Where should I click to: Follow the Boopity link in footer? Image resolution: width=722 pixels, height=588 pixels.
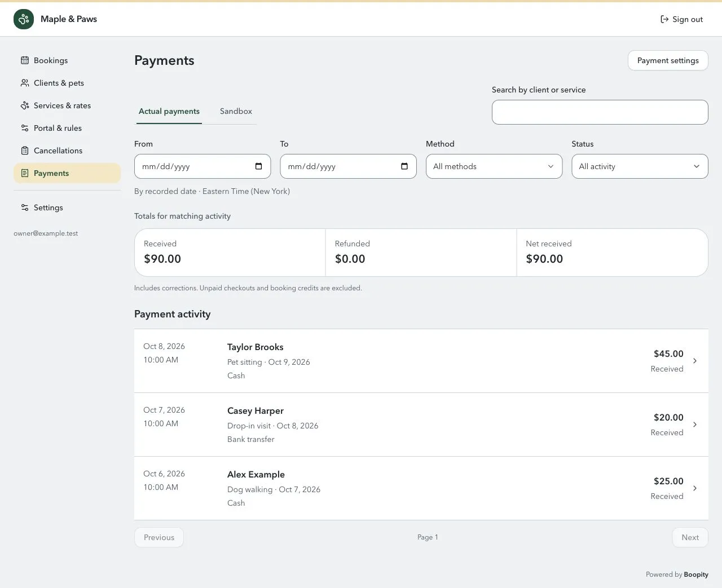tap(696, 574)
